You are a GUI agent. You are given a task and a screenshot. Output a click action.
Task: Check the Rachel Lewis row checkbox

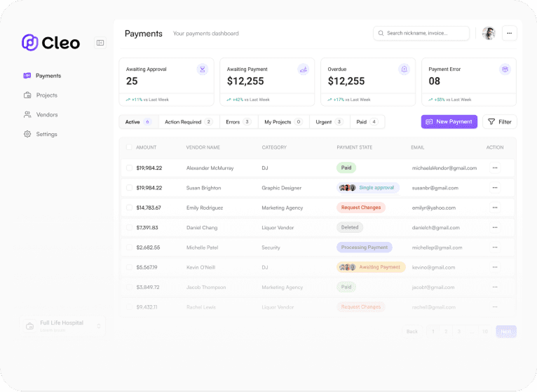tap(129, 307)
